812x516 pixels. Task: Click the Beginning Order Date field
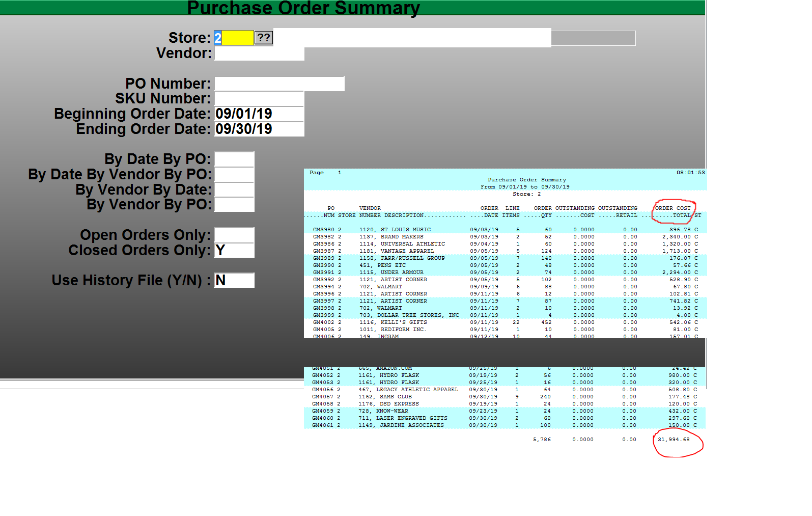coord(259,114)
